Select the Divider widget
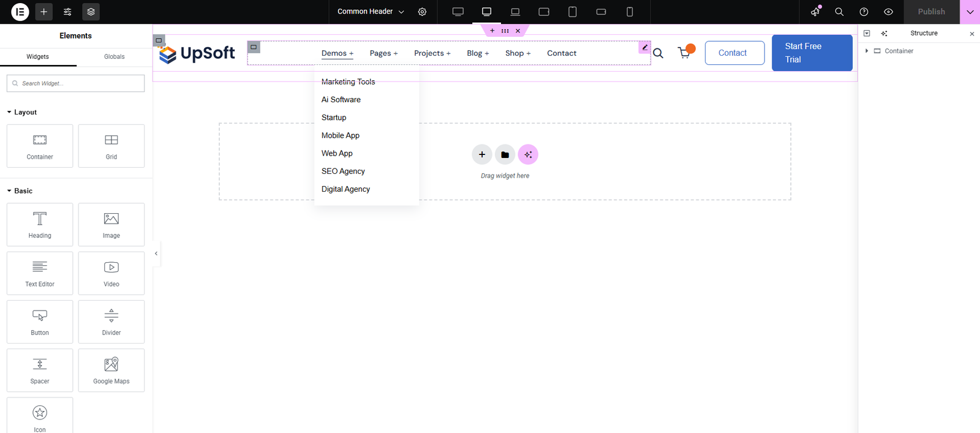 111,322
